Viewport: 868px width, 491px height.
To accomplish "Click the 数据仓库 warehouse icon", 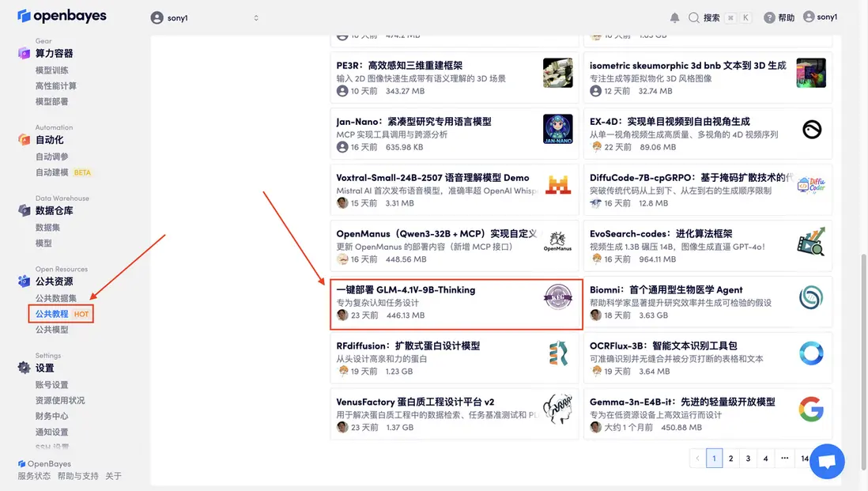I will [x=24, y=210].
